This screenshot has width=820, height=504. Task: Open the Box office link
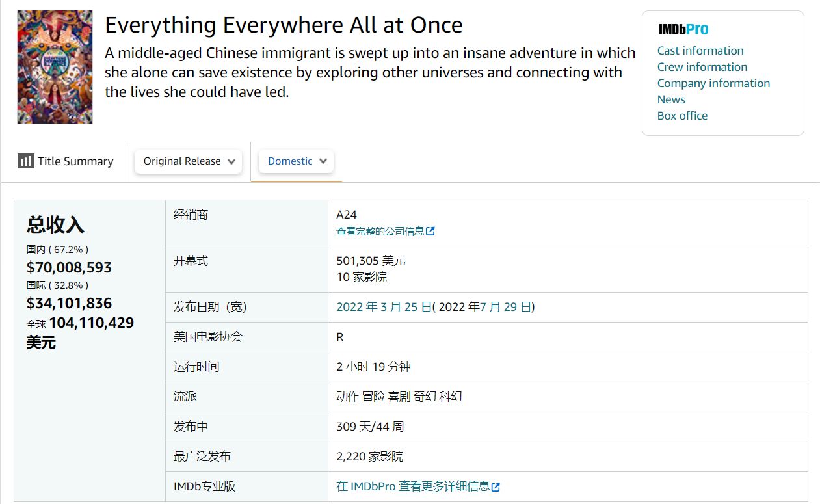682,116
